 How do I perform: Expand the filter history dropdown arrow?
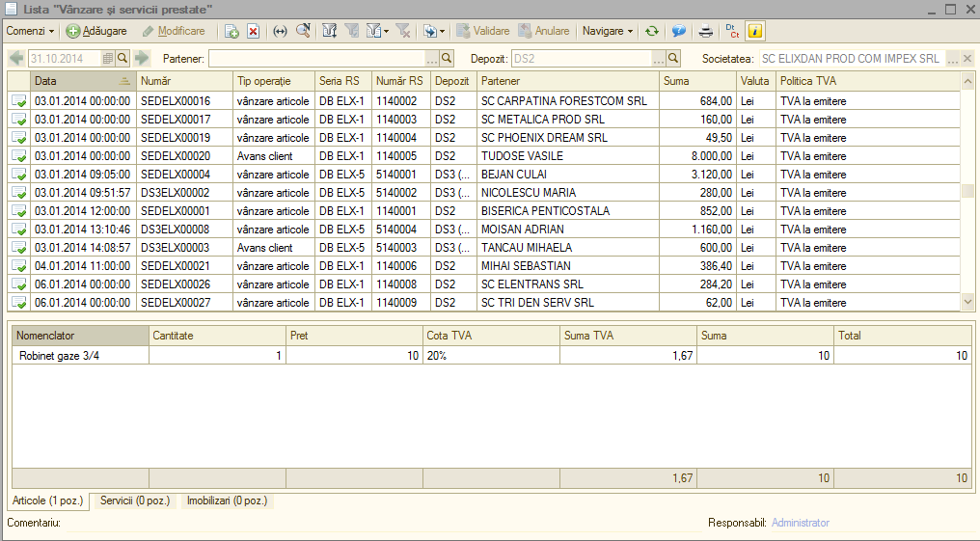click(386, 31)
